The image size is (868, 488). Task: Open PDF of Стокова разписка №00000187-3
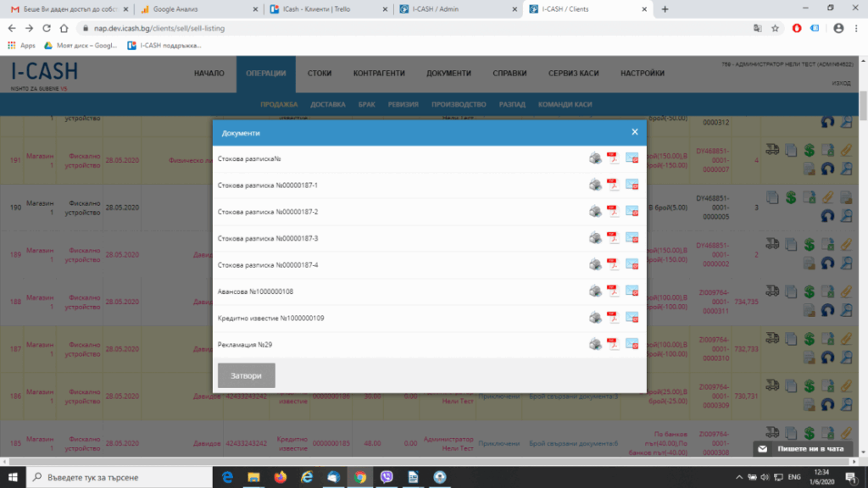tap(614, 238)
